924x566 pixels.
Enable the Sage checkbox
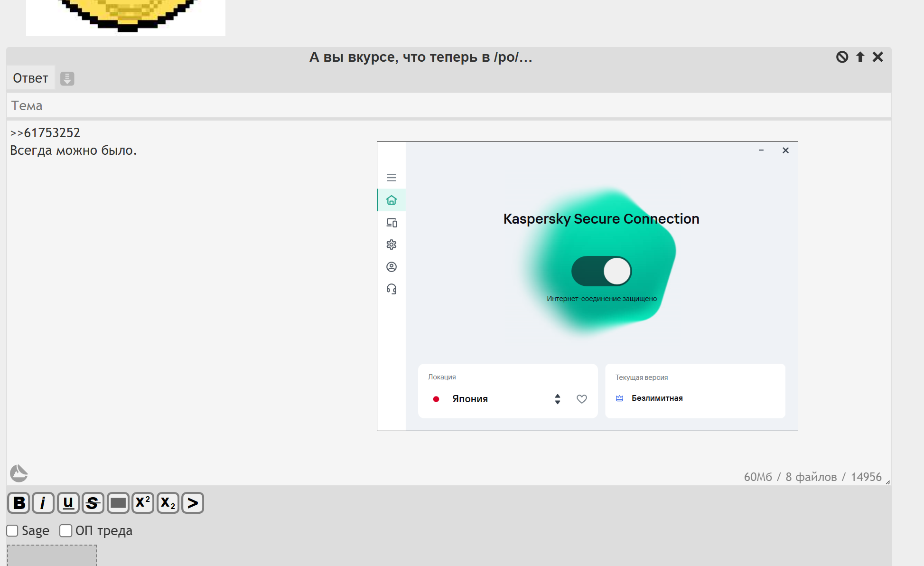pos(12,530)
